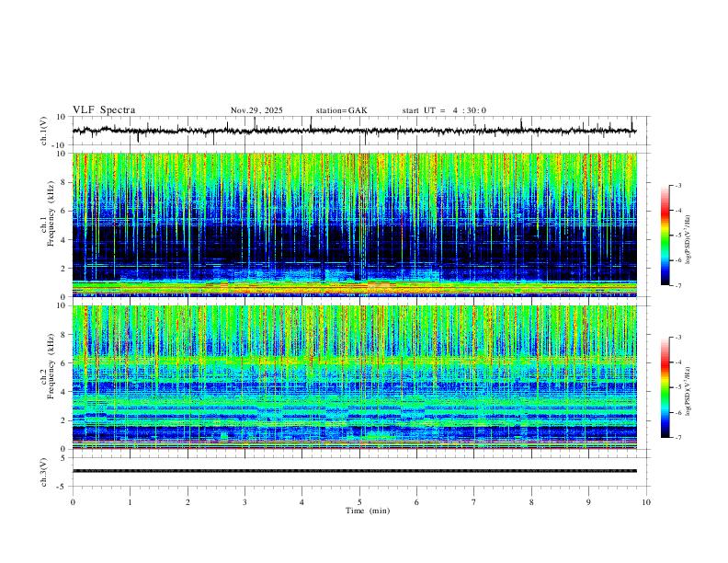Click the "7" tick on the time axis

474,502
